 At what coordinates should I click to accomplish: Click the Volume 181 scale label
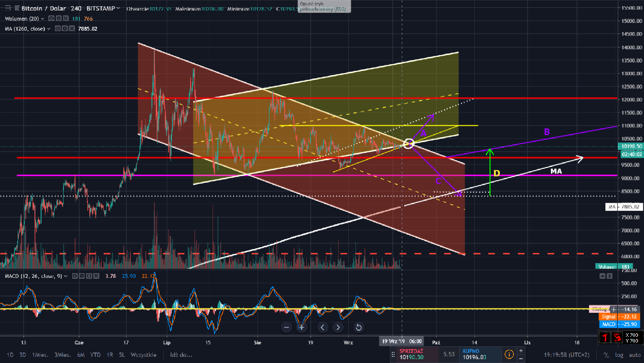(x=614, y=266)
